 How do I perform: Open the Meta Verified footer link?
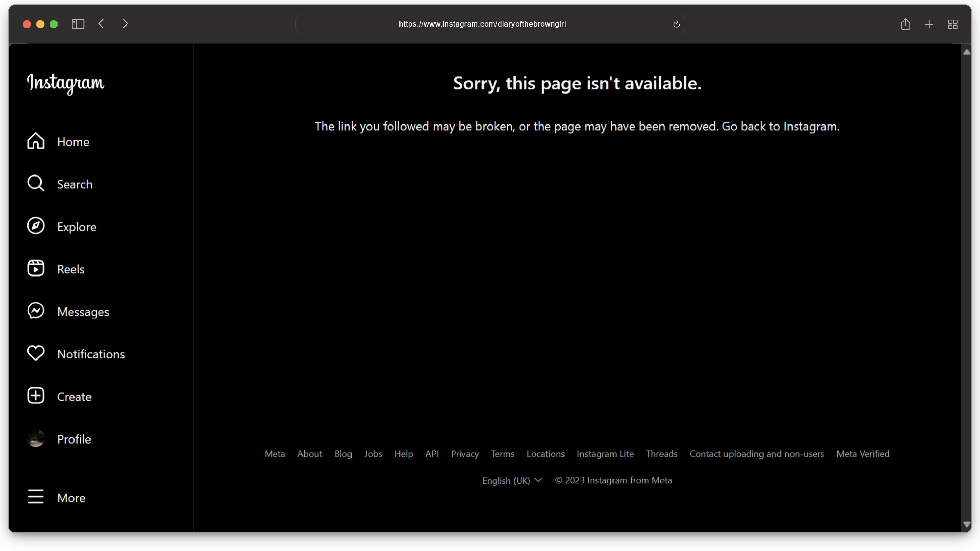(863, 454)
